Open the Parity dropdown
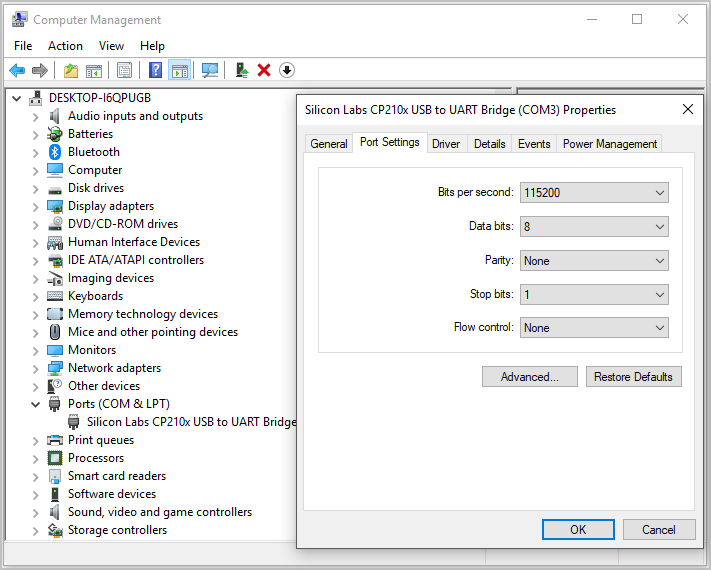Image resolution: width=711 pixels, height=570 pixels. point(594,261)
